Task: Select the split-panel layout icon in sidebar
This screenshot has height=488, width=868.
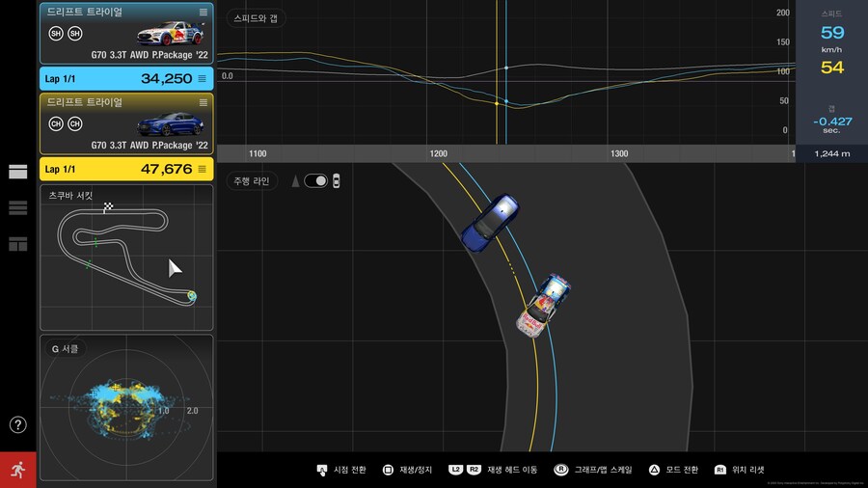Action: pyautogui.click(x=17, y=244)
